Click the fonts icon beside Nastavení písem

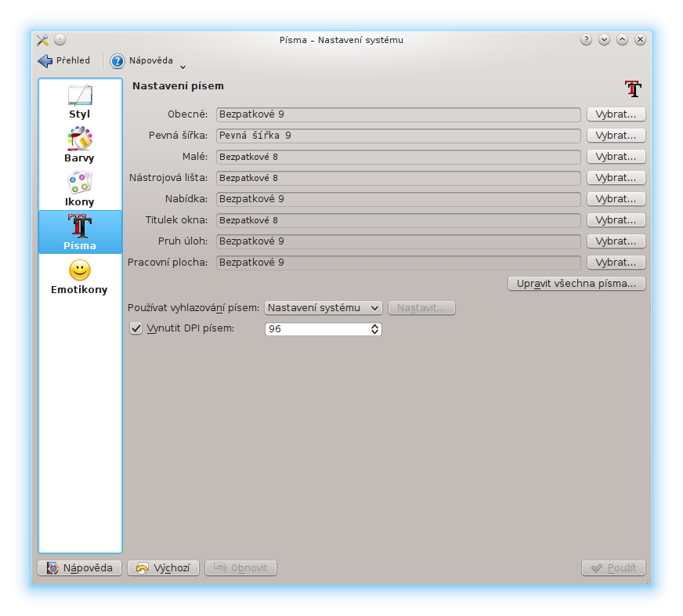(x=633, y=89)
